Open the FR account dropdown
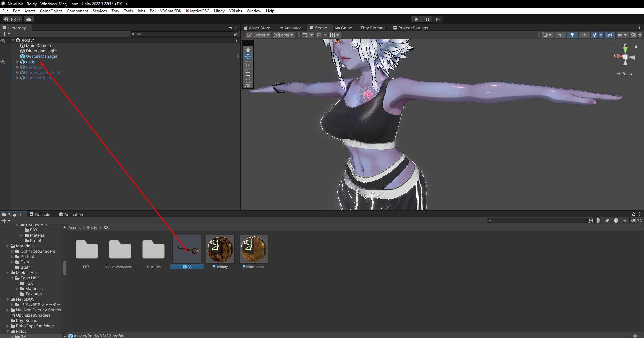Viewport: 644px width, 338px height. point(12,19)
